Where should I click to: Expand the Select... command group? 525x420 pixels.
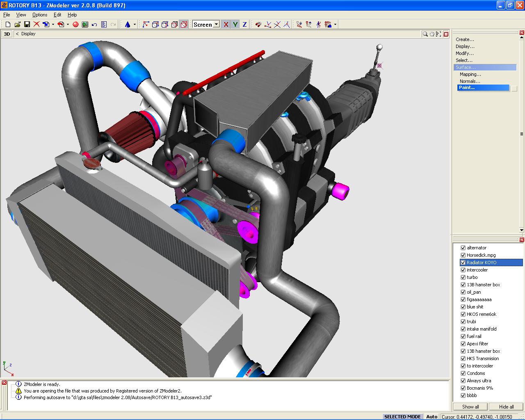click(x=464, y=60)
